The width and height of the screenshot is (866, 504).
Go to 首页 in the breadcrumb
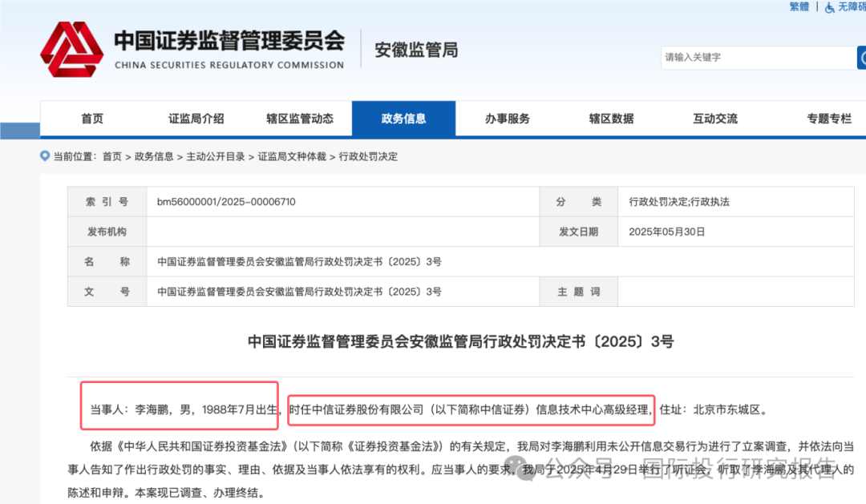tap(112, 157)
